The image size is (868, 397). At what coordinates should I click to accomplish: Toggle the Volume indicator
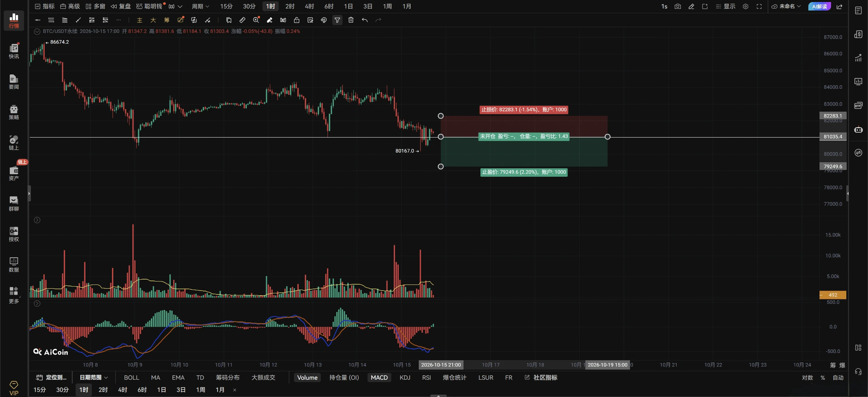coord(307,378)
